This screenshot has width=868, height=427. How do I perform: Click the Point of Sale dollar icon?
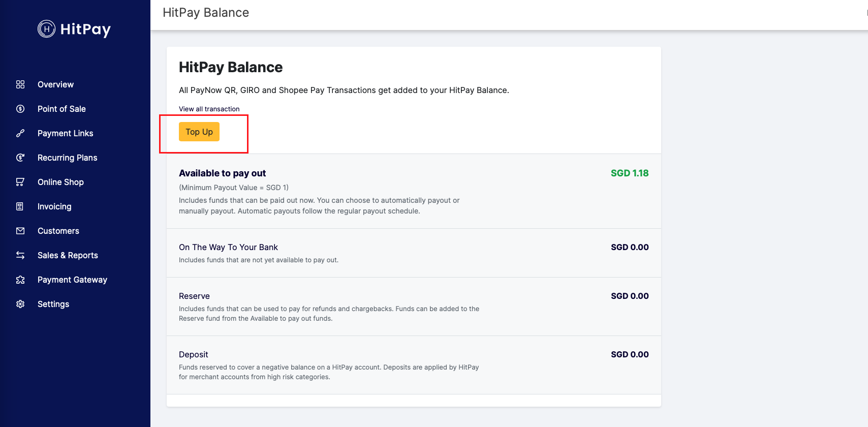[20, 109]
